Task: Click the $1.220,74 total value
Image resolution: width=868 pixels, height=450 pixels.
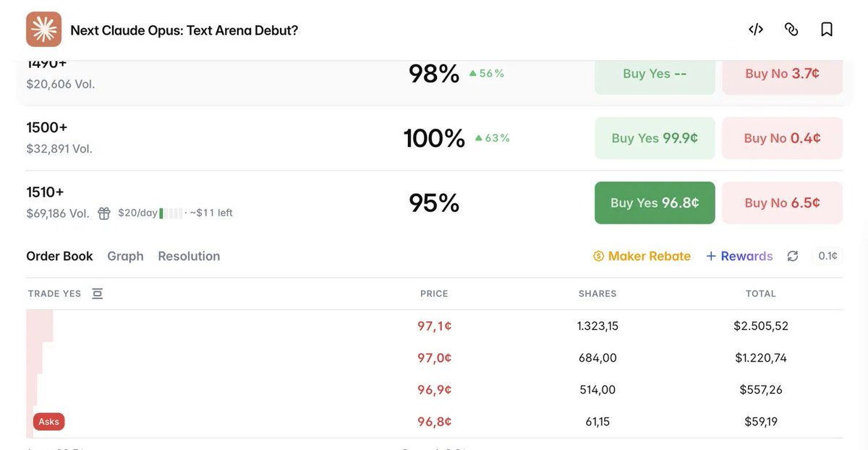Action: click(761, 358)
